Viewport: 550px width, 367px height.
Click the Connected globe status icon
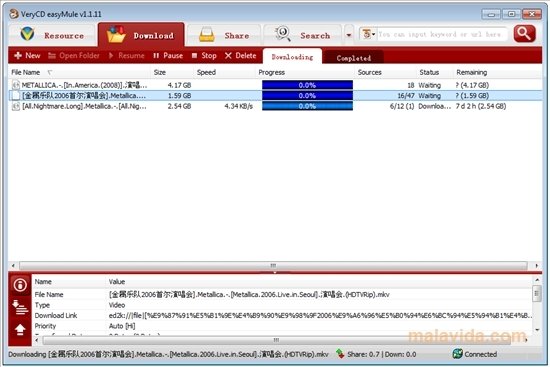click(457, 354)
